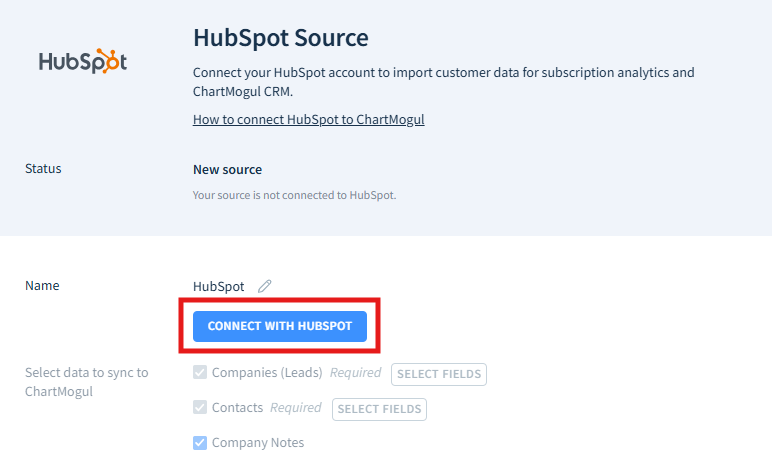
Task: Click the pencil icon to edit source name
Action: pos(264,286)
